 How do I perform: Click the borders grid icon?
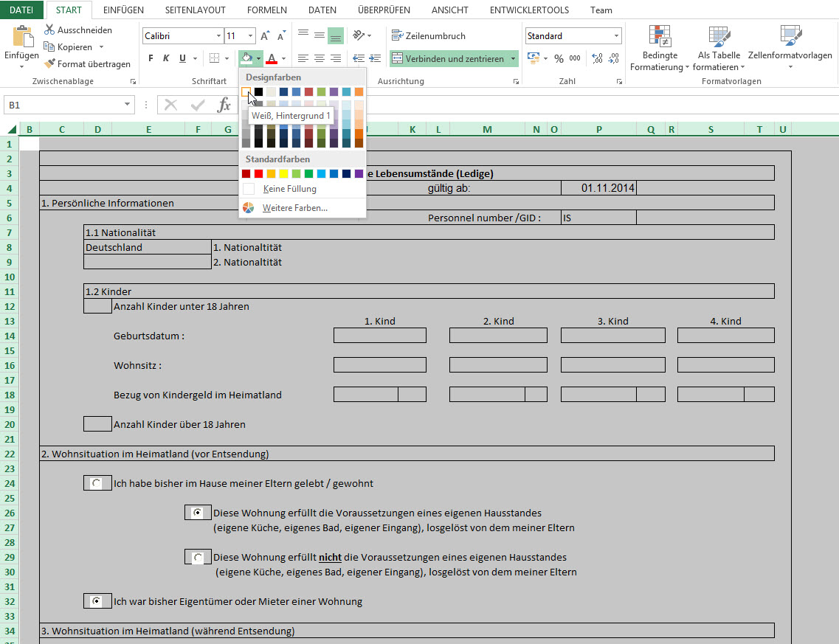coord(214,58)
